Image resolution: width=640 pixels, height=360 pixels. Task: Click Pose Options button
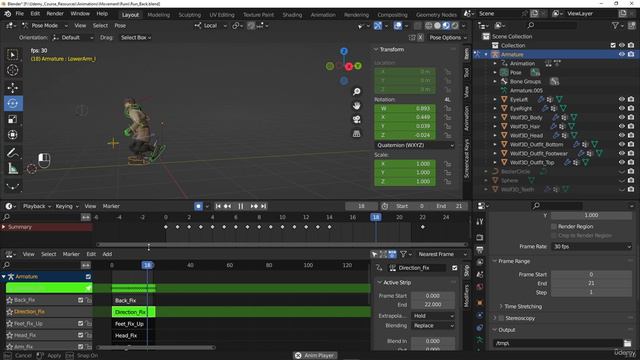(x=447, y=38)
